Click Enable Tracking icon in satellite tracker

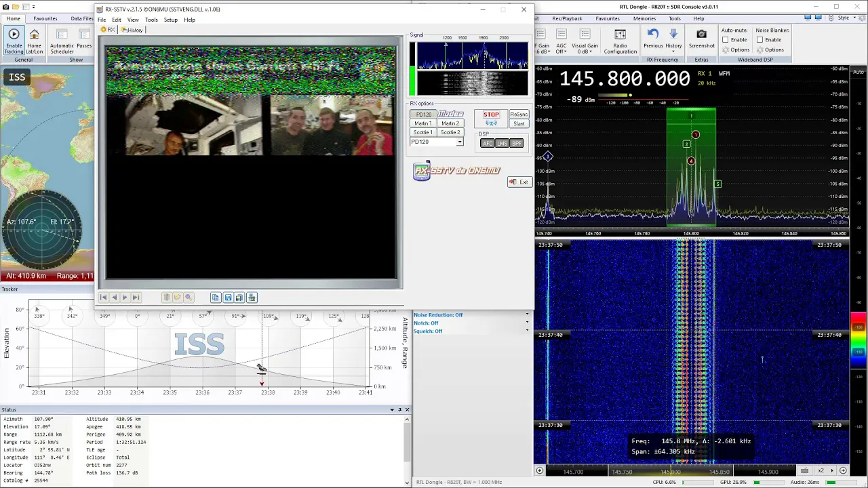pyautogui.click(x=14, y=41)
